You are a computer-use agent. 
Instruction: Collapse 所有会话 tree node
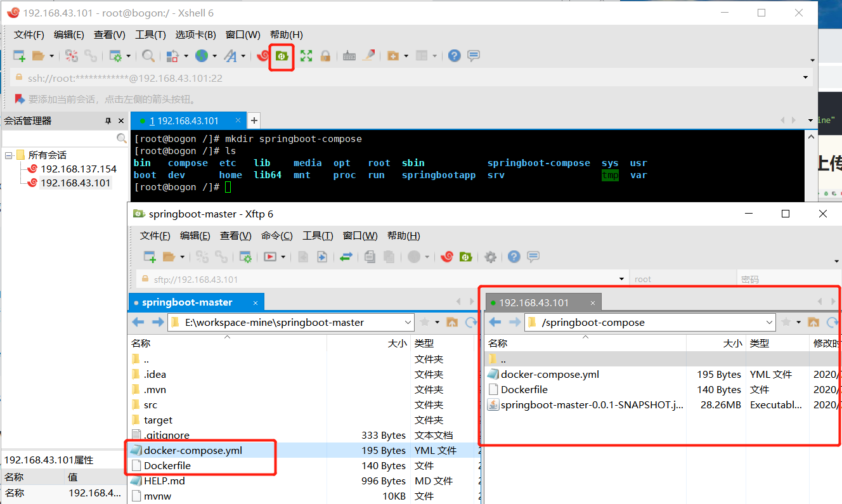(x=8, y=155)
